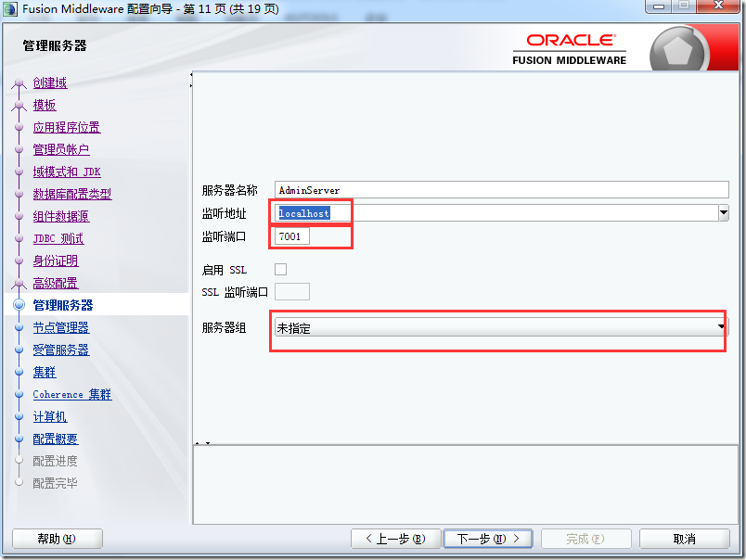Select current 管理服务器 step
Viewport: 746px width, 560px height.
[63, 305]
